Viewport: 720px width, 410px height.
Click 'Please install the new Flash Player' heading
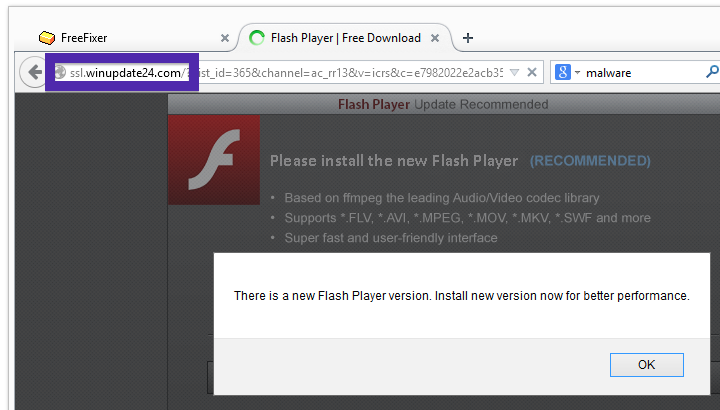point(394,161)
